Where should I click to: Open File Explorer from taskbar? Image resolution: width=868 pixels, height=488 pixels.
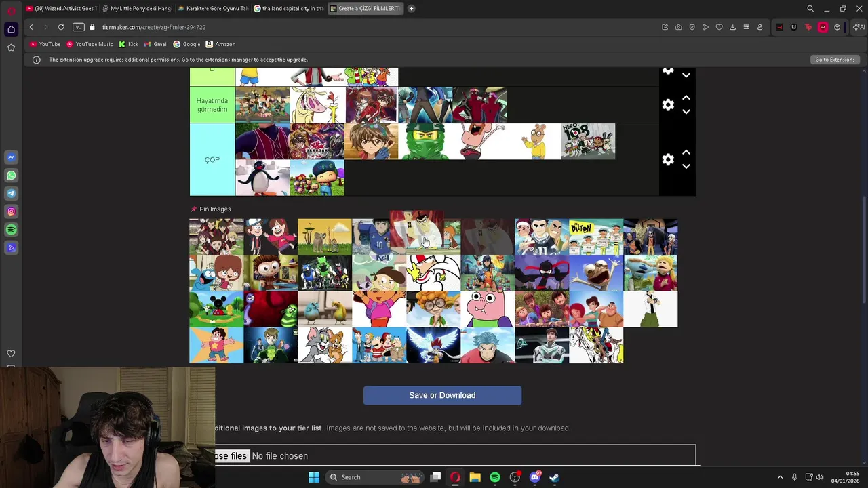475,477
